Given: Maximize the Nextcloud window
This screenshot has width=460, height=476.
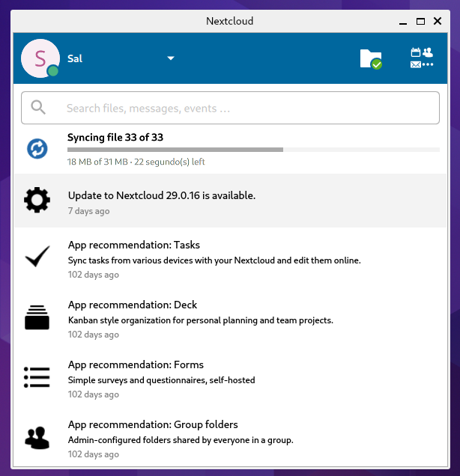Looking at the screenshot, I should pos(420,21).
